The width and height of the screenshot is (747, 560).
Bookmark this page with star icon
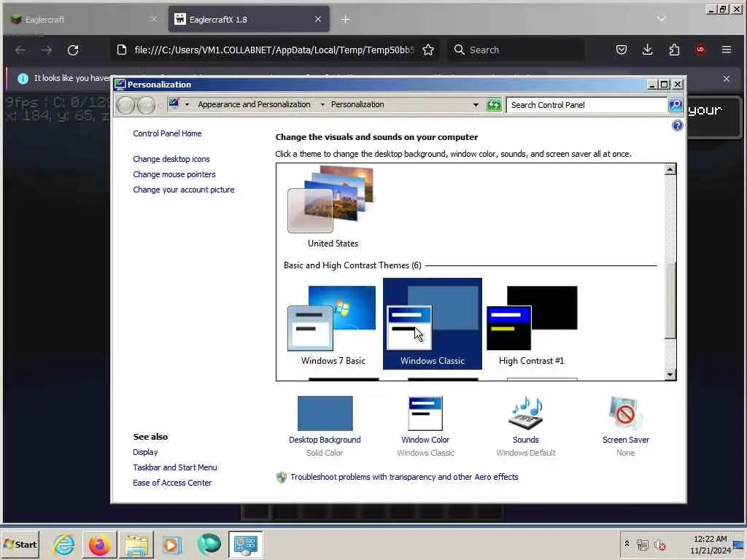[x=427, y=50]
